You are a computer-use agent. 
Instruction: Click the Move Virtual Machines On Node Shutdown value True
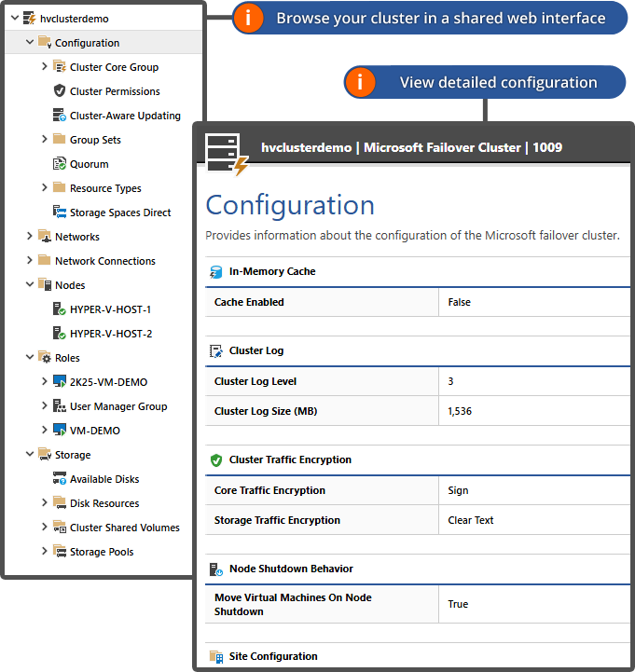(x=458, y=604)
